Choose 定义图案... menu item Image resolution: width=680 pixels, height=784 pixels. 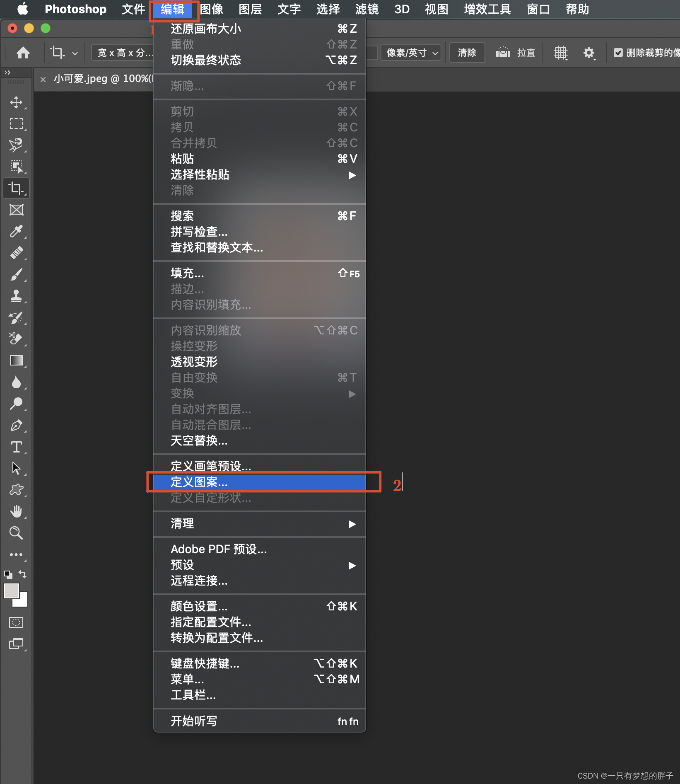point(260,482)
